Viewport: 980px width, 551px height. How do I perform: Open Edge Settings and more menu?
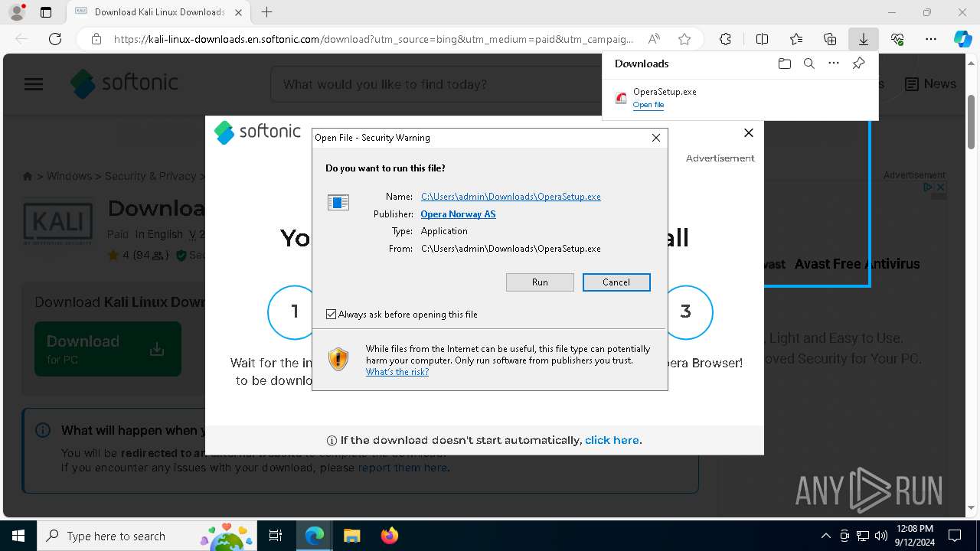tap(931, 39)
